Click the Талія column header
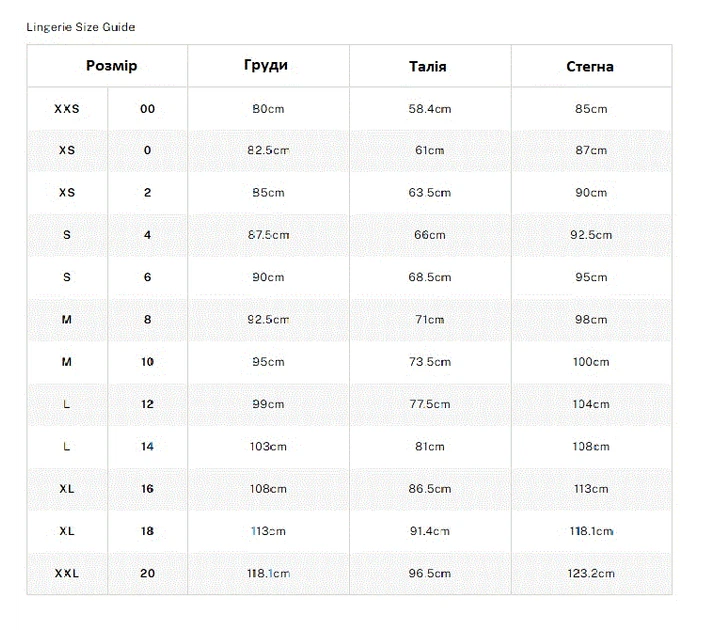715x630 pixels. tap(428, 67)
